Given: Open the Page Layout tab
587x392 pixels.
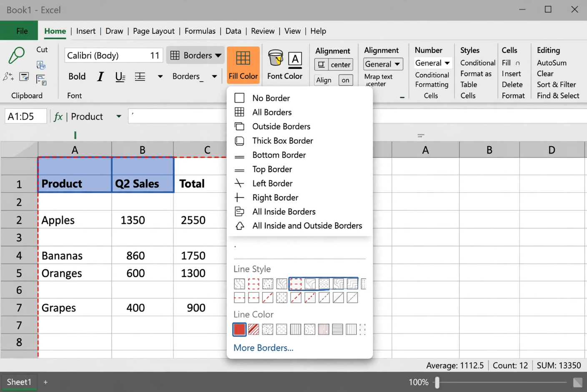Looking at the screenshot, I should click(154, 31).
